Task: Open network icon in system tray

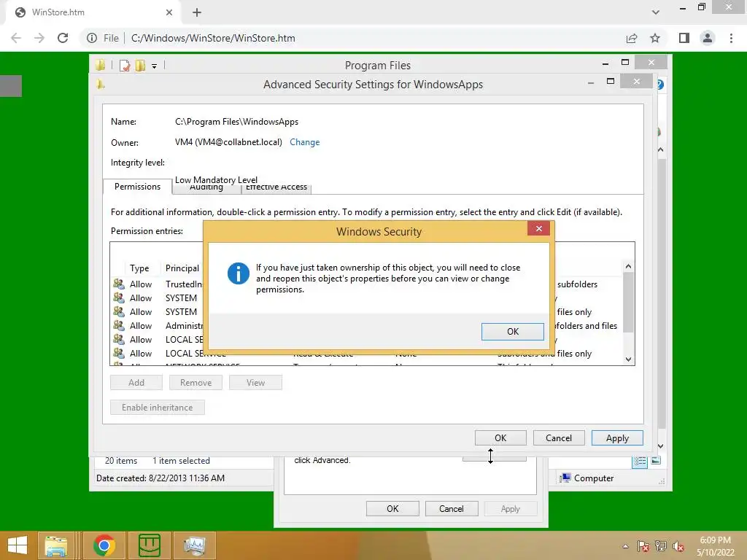Action: 661,546
